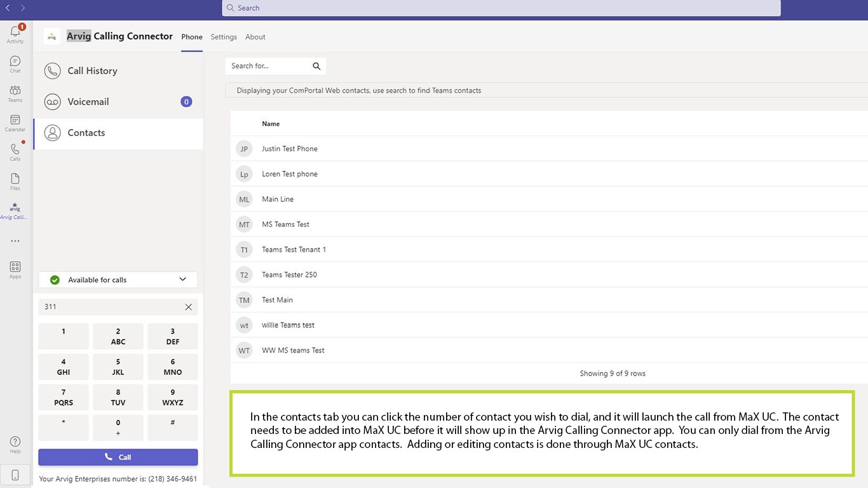The width and height of the screenshot is (868, 488).
Task: Open the Contacts section
Action: coord(118,133)
